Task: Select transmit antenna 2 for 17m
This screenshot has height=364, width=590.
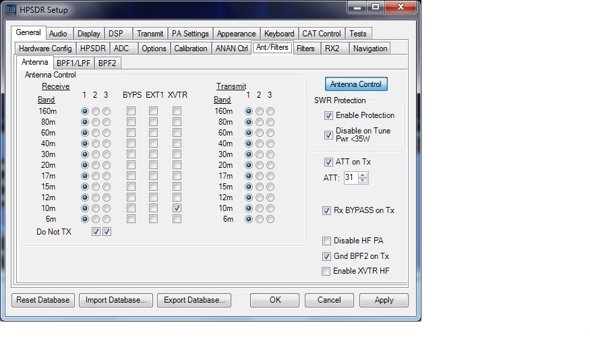Action: pos(259,176)
